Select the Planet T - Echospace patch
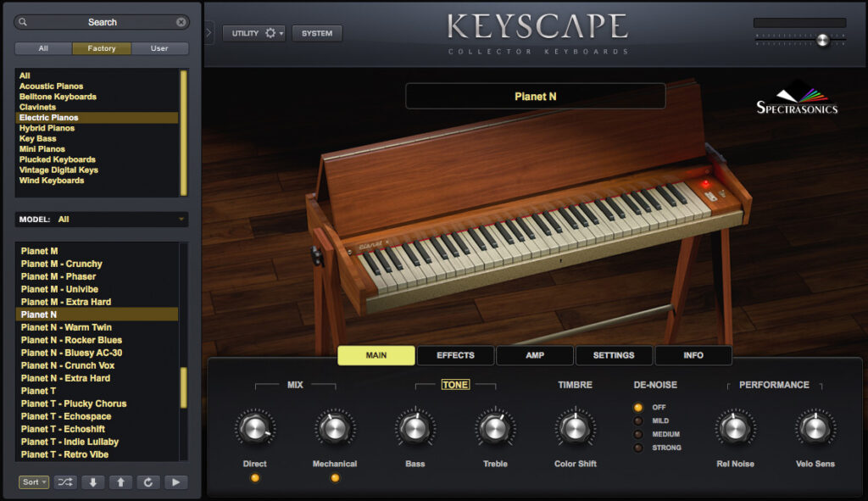The image size is (868, 501). [x=66, y=416]
